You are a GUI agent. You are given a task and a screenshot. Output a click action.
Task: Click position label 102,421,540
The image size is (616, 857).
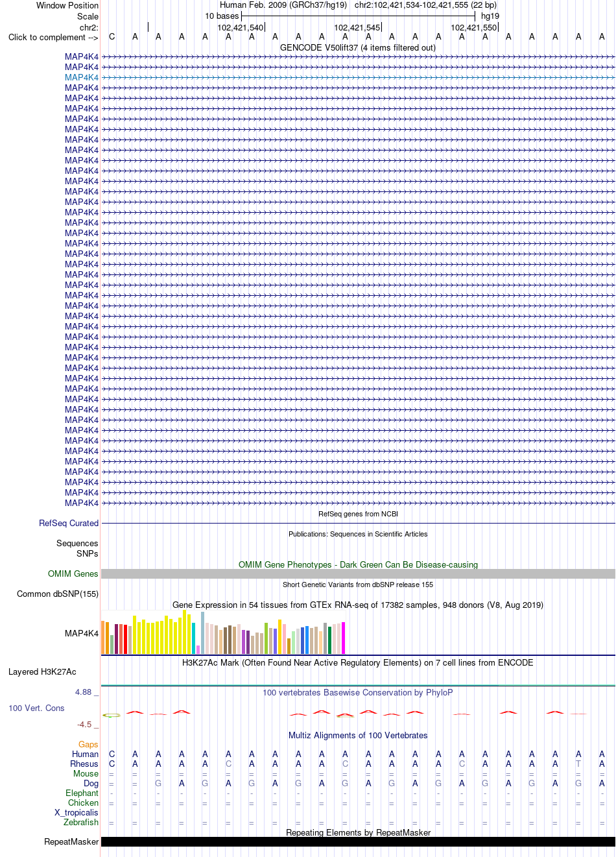click(x=241, y=27)
